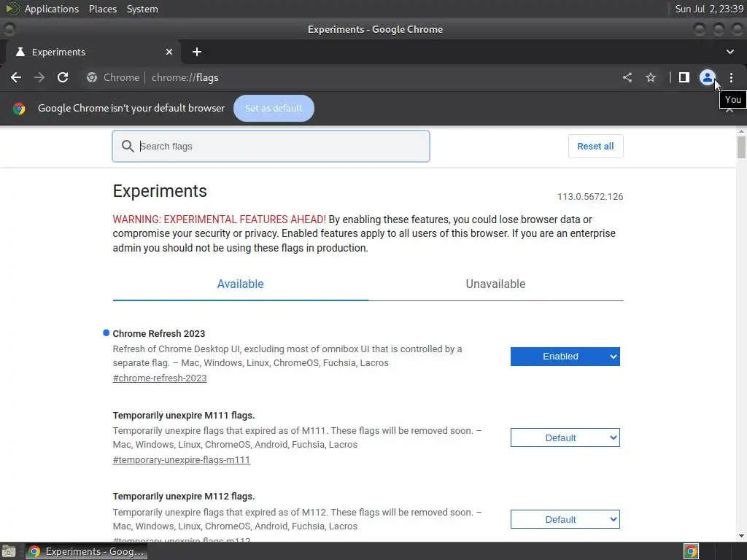Click the vertical scrollbar thumb
The height and width of the screenshot is (560, 747).
741,147
